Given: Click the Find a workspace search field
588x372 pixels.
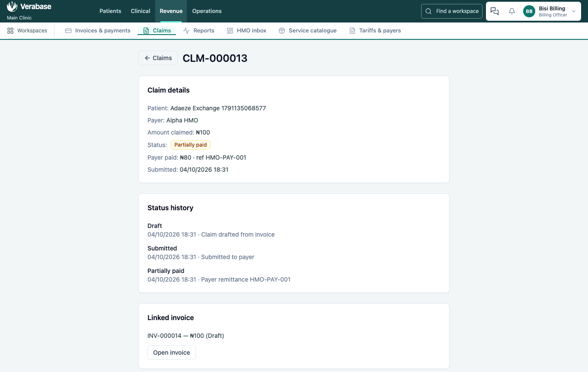Looking at the screenshot, I should click(x=452, y=11).
